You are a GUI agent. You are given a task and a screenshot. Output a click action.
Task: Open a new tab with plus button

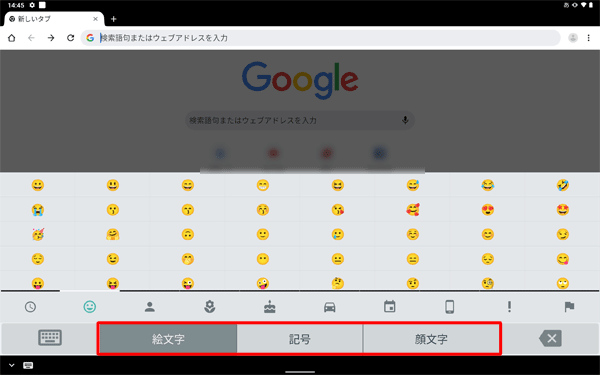click(113, 19)
